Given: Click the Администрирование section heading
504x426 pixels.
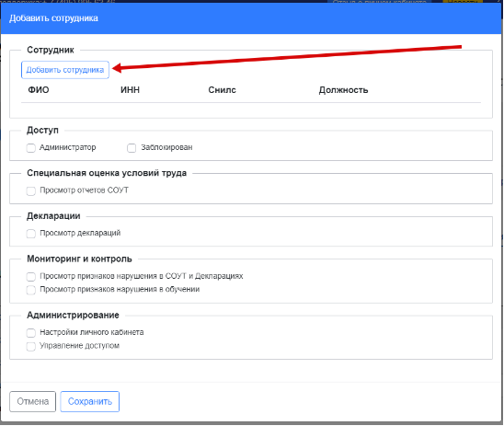Looking at the screenshot, I should click(73, 315).
